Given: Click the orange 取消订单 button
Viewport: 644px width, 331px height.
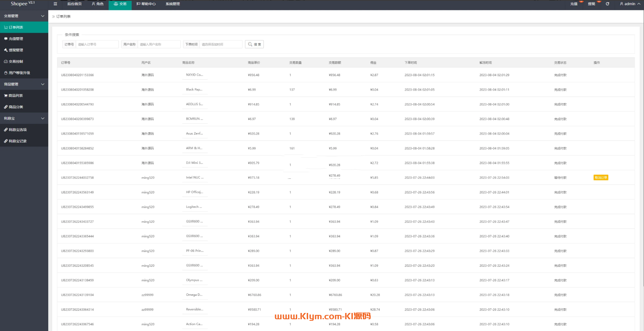Looking at the screenshot, I should point(600,178).
